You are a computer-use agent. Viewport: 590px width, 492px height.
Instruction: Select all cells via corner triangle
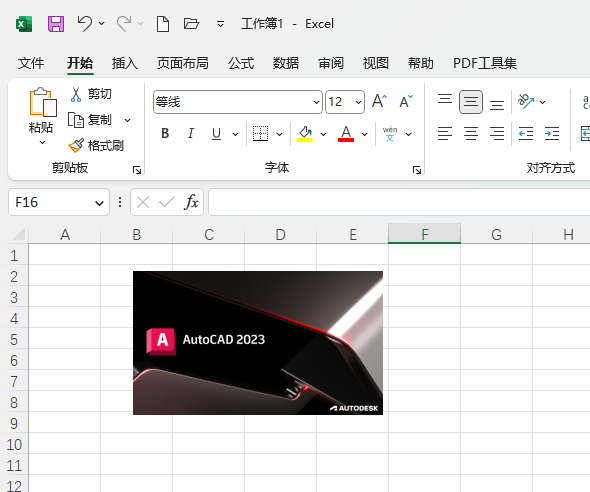(x=19, y=234)
